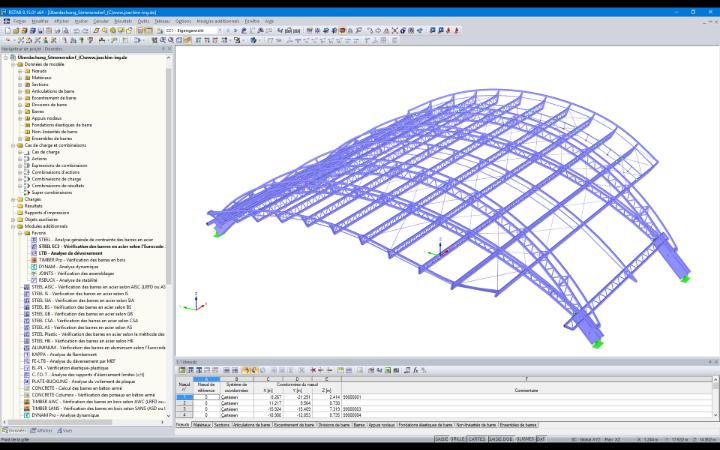Toggle the GRILLE option in status bar

click(458, 439)
